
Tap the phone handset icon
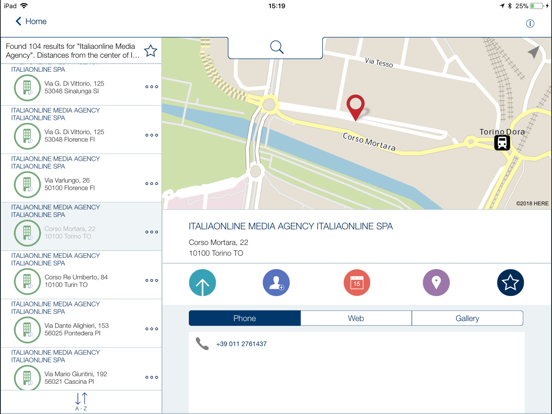202,344
